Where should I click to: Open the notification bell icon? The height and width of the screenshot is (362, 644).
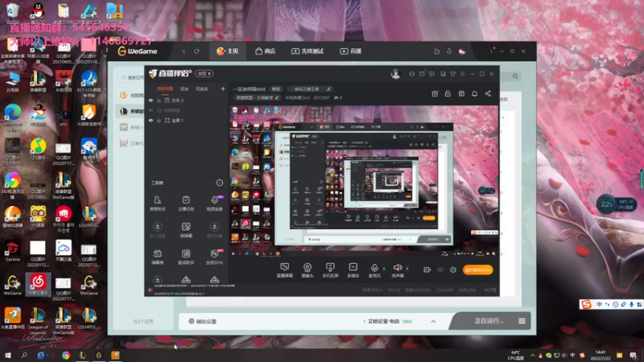pyautogui.click(x=474, y=93)
